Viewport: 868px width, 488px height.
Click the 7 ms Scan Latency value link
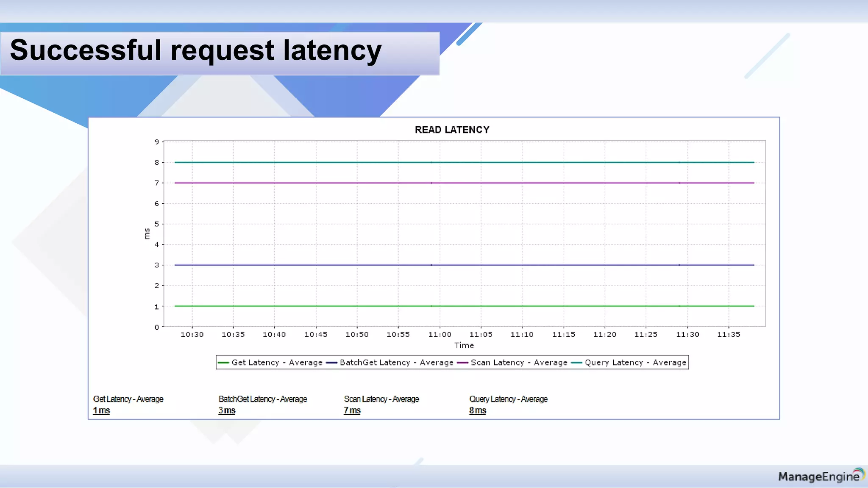pos(352,410)
